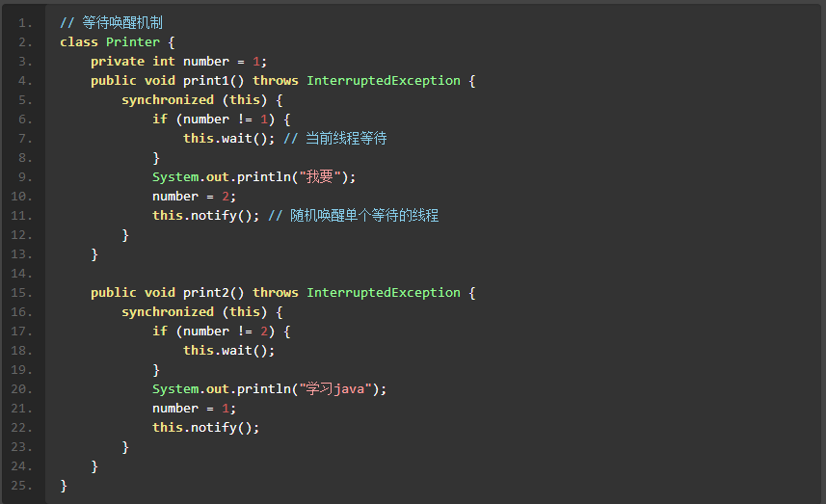Click 'number = 2;' on line 10

[195, 197]
